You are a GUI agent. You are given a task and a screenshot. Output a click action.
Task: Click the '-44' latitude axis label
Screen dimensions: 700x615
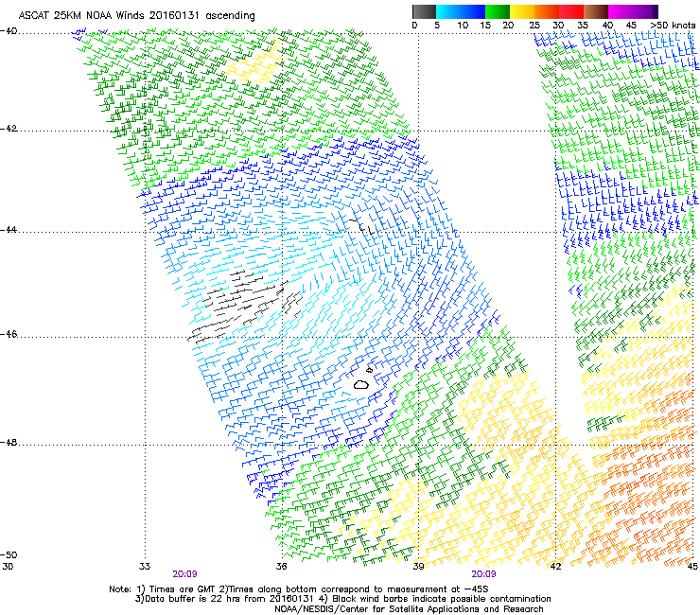pyautogui.click(x=9, y=230)
